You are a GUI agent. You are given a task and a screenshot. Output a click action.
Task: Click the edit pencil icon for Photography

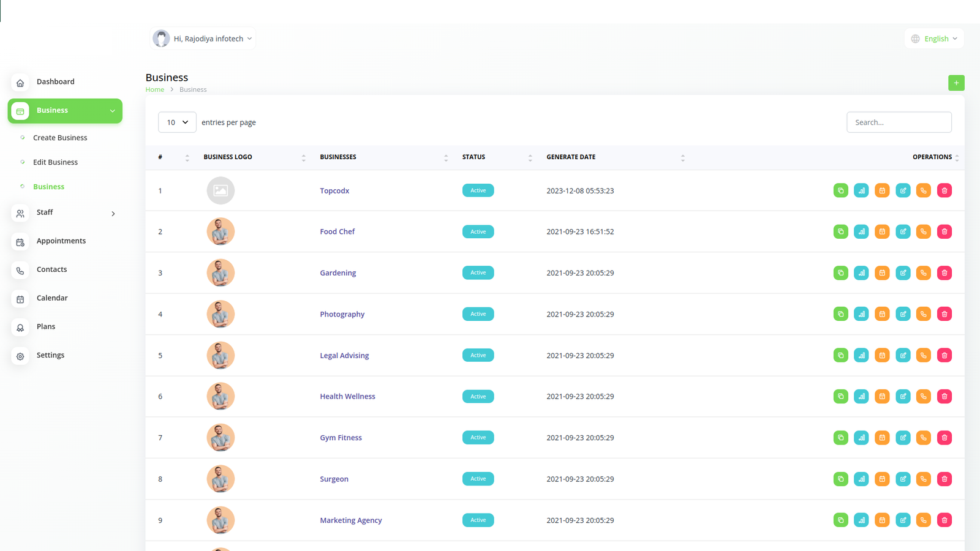[903, 314]
